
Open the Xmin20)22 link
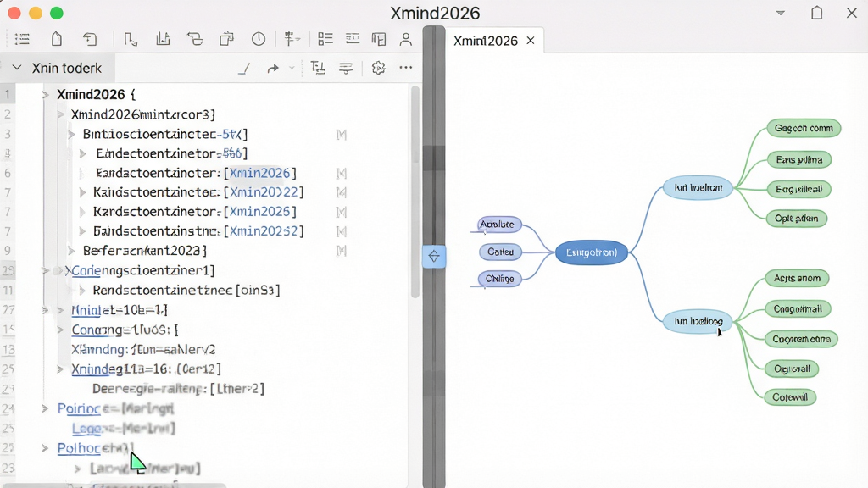pos(264,192)
